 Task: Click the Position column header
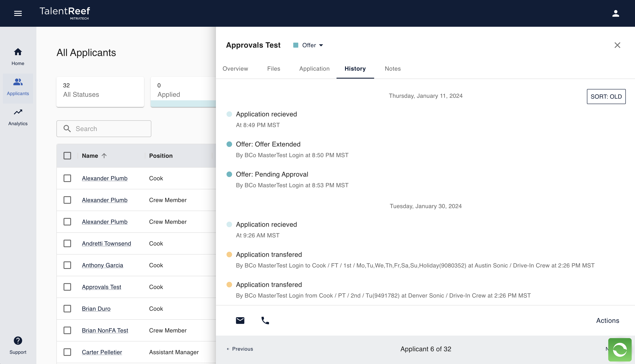pyautogui.click(x=161, y=156)
